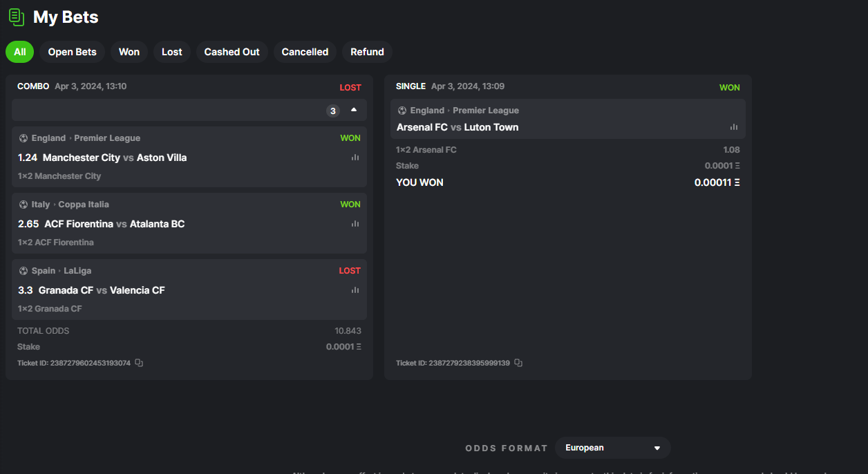Select the Cancelled filter

pos(305,52)
